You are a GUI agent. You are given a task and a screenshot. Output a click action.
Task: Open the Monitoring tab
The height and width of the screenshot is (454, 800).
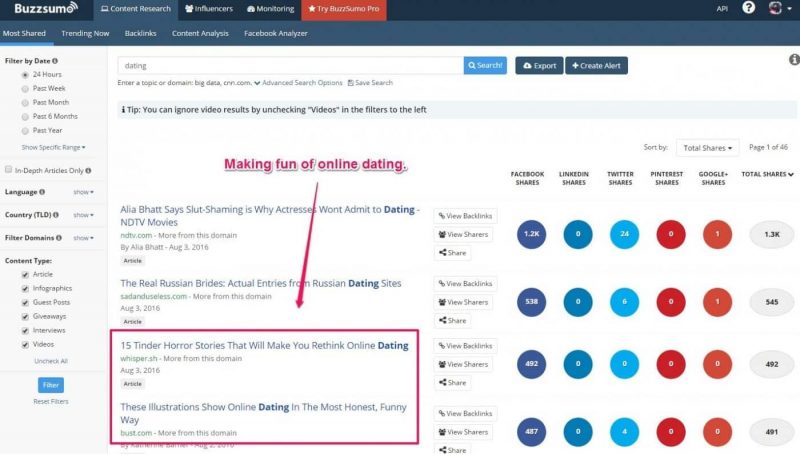[270, 9]
